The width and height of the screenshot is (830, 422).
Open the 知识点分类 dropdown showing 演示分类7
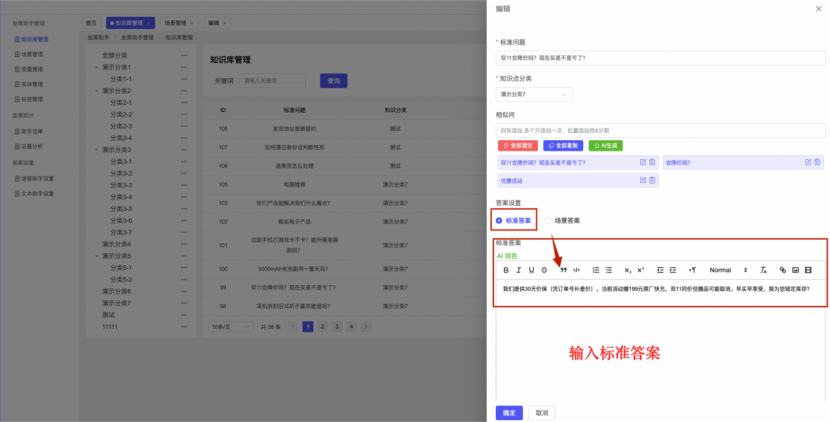534,94
